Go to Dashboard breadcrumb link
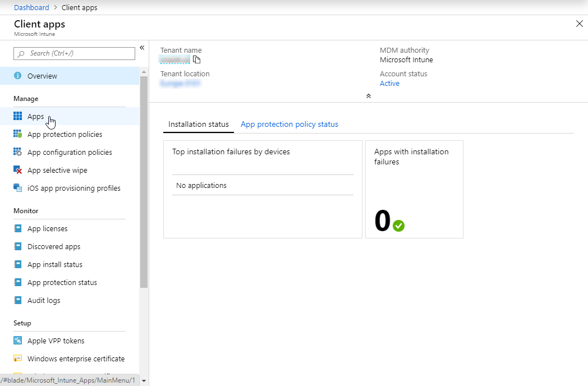Viewport: 588px width, 386px height. tap(31, 8)
